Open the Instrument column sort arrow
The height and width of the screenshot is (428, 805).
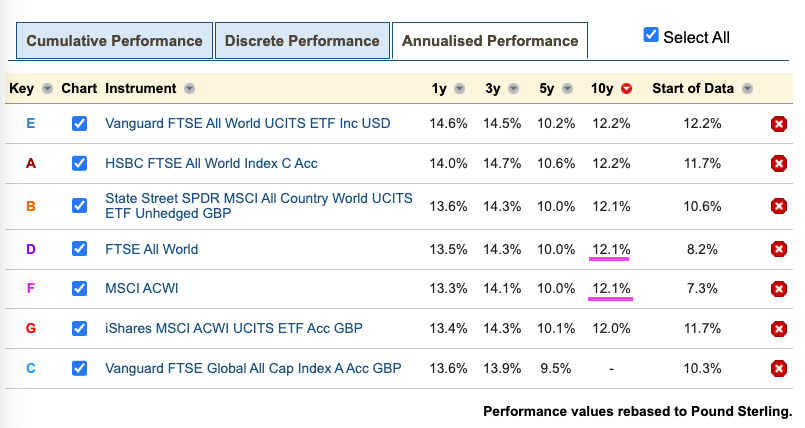(x=190, y=89)
